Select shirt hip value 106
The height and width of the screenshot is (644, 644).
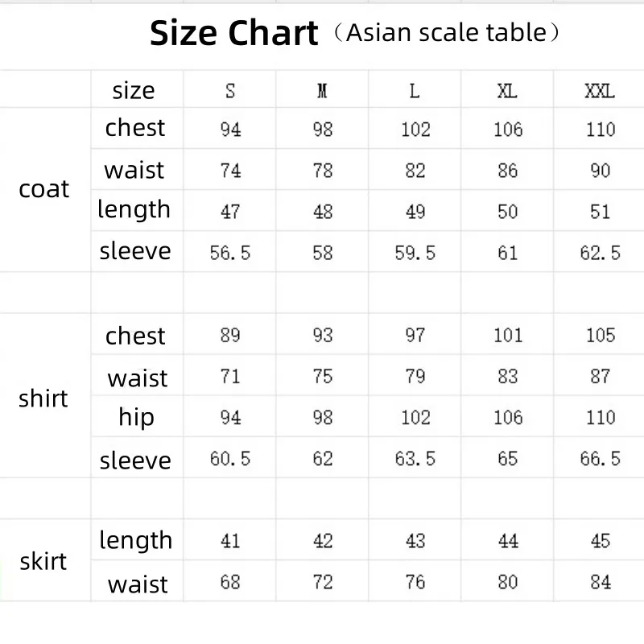[x=508, y=418]
